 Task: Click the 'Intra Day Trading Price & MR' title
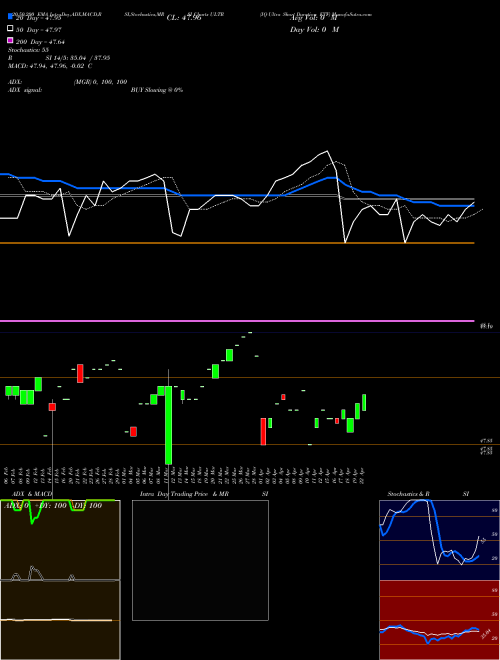click(x=184, y=494)
